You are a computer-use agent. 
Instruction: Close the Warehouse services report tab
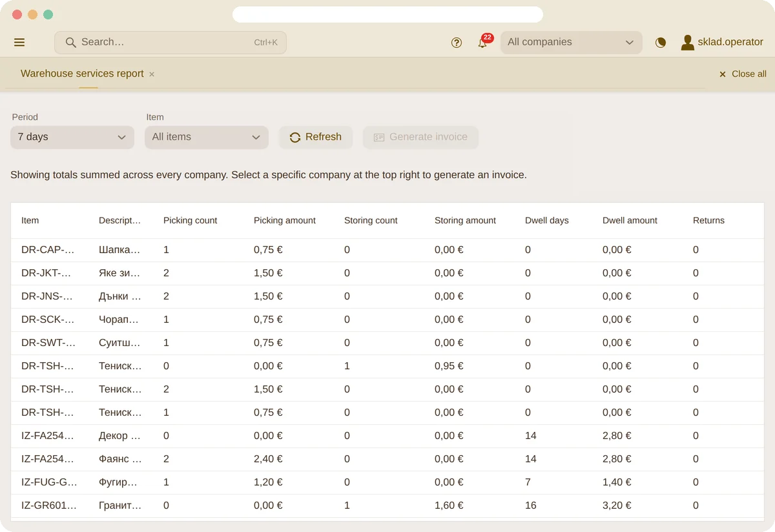click(152, 74)
